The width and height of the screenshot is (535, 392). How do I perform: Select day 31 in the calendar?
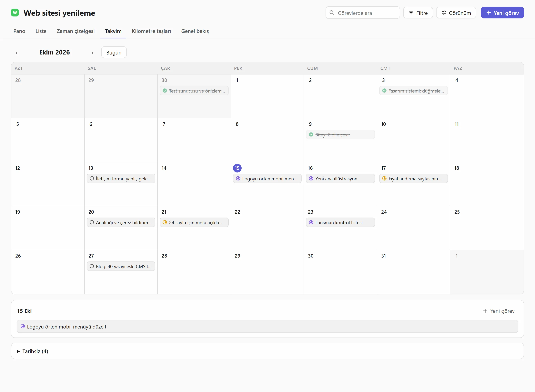[x=384, y=256]
